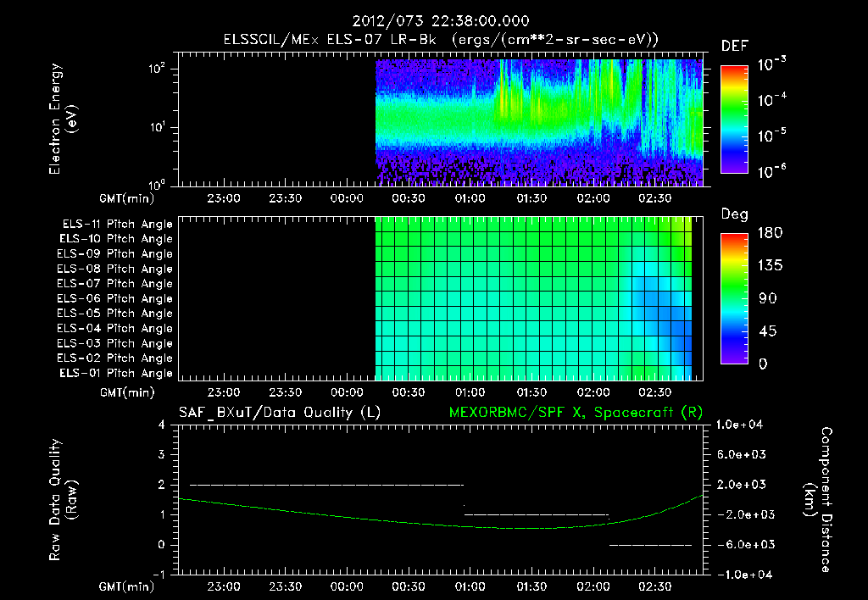Click GMT(min) label under data quality panel
Viewport: 868px width, 600px height.
(127, 586)
